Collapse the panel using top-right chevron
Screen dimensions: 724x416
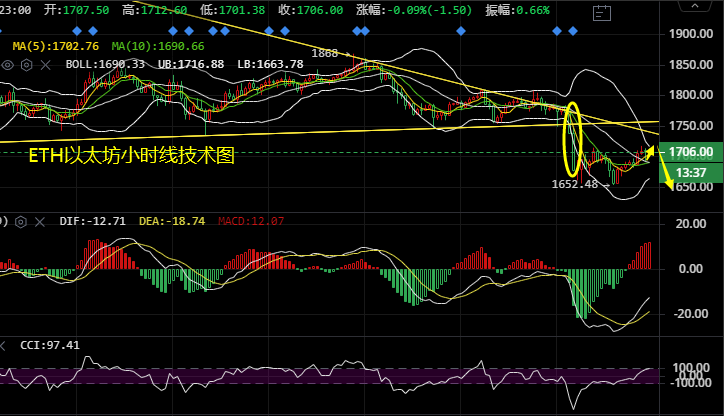click(x=695, y=6)
